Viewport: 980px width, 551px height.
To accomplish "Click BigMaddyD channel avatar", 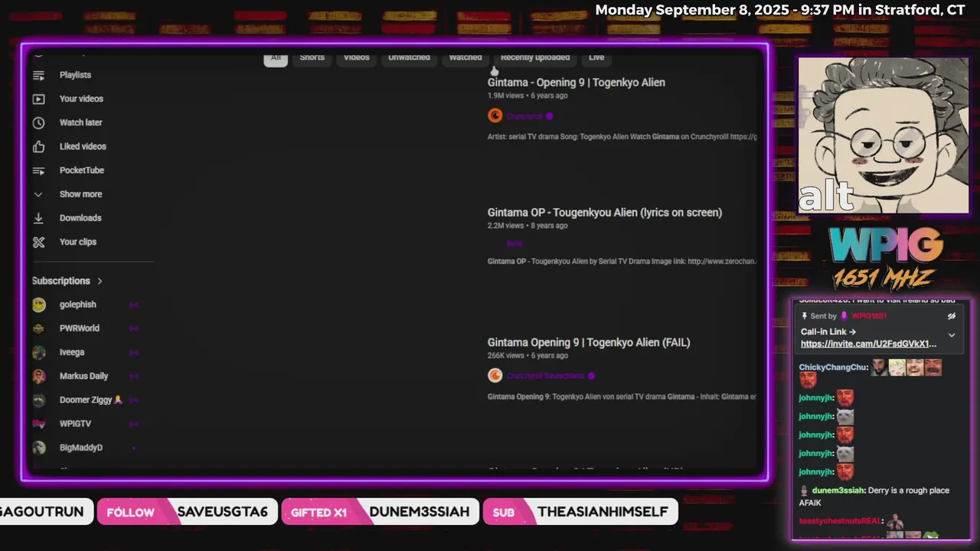I will click(x=38, y=448).
